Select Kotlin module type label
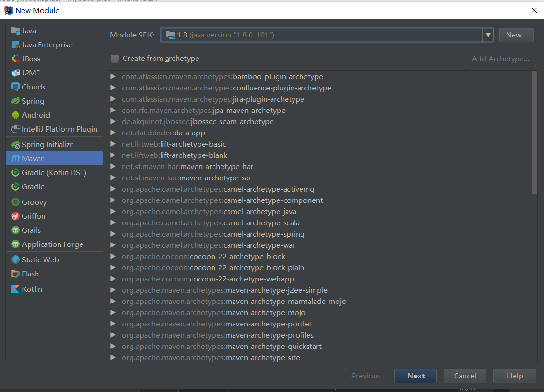The height and width of the screenshot is (392, 544). (x=32, y=289)
